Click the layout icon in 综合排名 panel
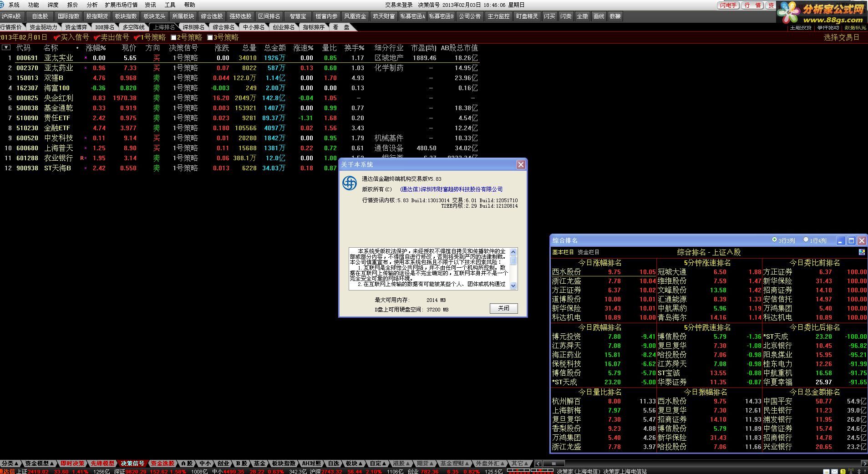This screenshot has width=868, height=474. [x=862, y=252]
